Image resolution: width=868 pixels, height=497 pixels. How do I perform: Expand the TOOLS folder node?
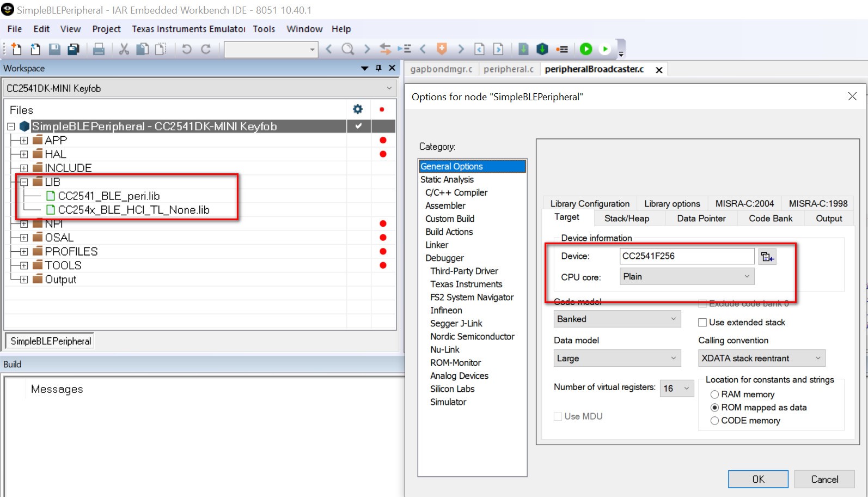click(24, 265)
